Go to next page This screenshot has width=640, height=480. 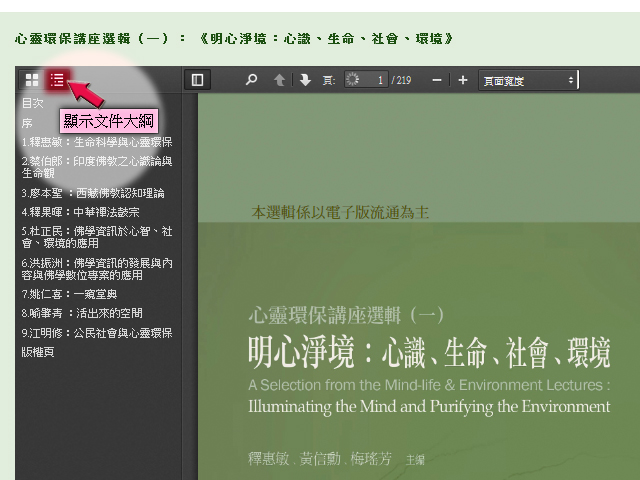pos(305,80)
